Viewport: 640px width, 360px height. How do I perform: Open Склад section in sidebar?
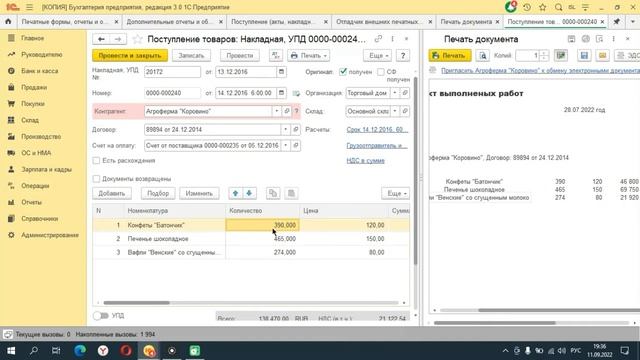tap(30, 120)
